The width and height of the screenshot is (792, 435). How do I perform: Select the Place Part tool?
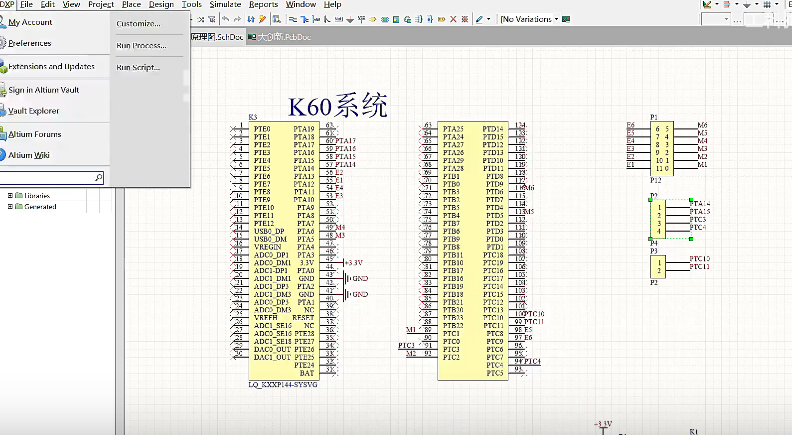coord(373,19)
